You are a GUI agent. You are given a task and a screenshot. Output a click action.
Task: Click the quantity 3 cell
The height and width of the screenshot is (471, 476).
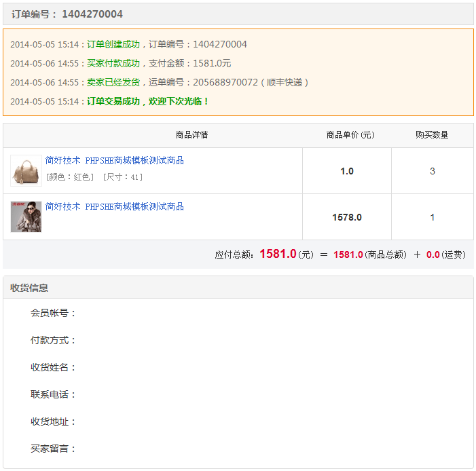pyautogui.click(x=432, y=172)
